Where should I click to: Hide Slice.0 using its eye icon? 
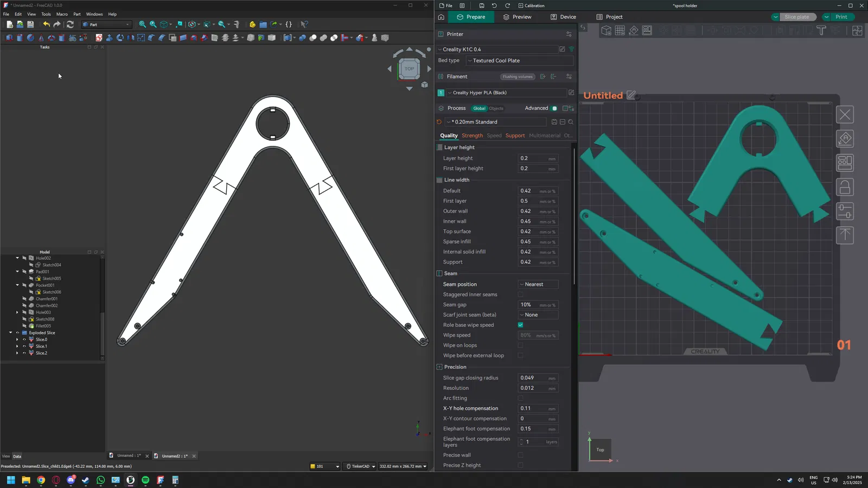[x=24, y=339]
